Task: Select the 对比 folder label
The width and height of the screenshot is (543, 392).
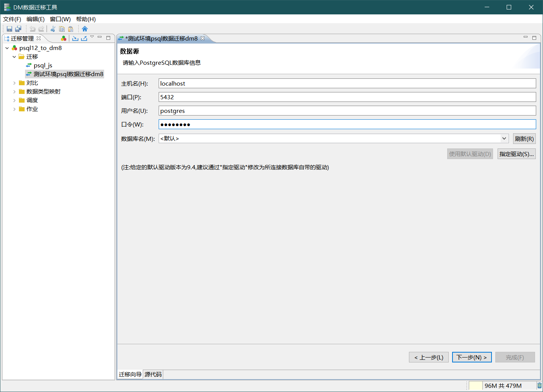Action: tap(32, 83)
